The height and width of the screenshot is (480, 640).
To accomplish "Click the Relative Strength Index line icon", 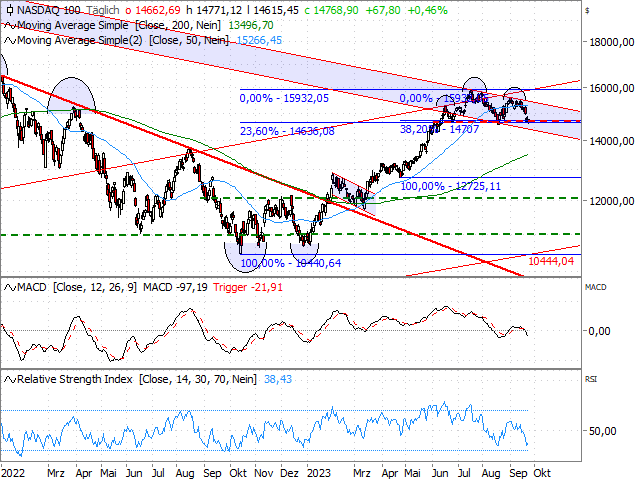I will pyautogui.click(x=10, y=380).
